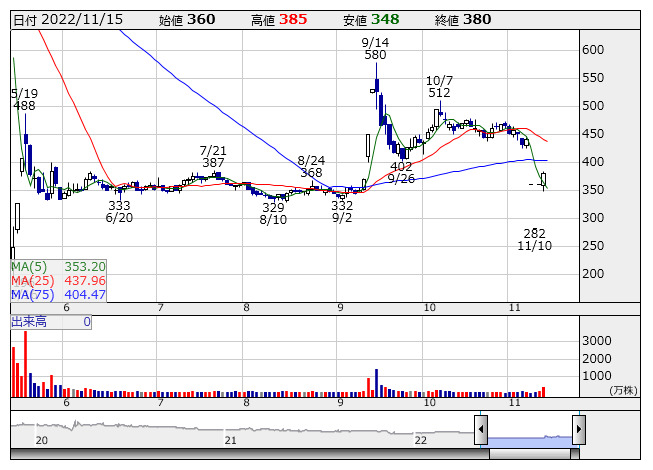This screenshot has height=470, width=653.
Task: Click the horizontal scrollbar thumb at bottom
Action: 530,454
